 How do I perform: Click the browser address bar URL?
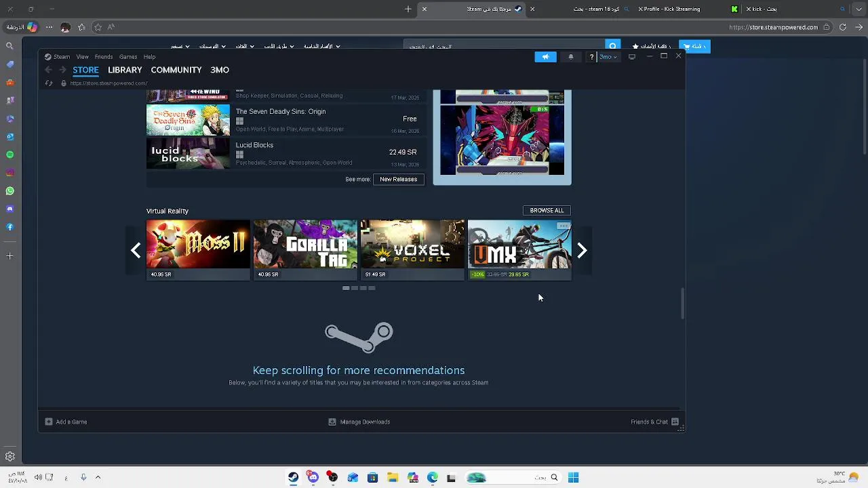[774, 28]
